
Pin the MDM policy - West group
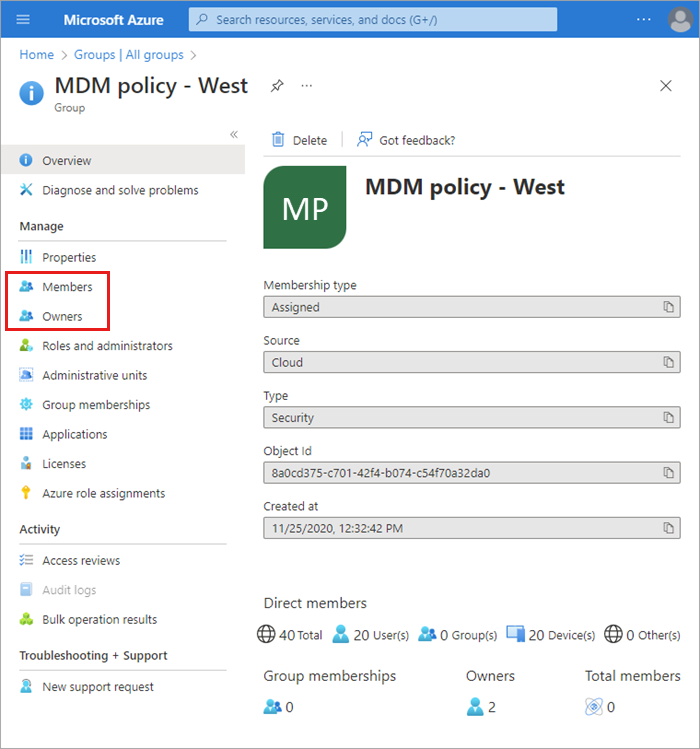277,86
